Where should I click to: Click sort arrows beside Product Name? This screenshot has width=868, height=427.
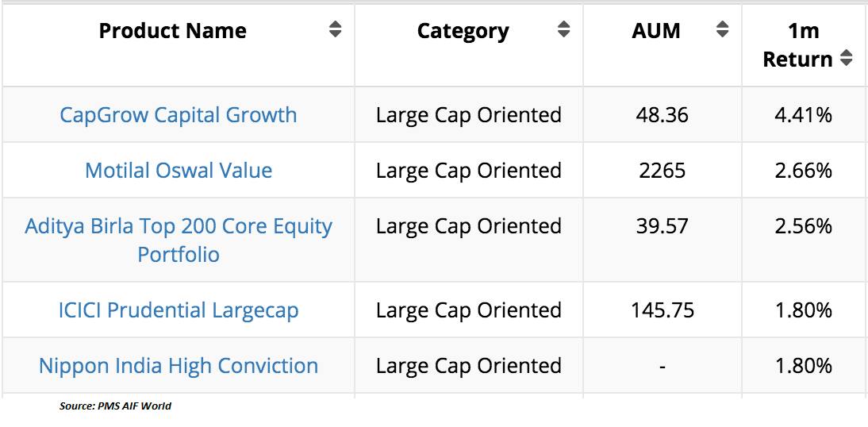click(x=335, y=30)
